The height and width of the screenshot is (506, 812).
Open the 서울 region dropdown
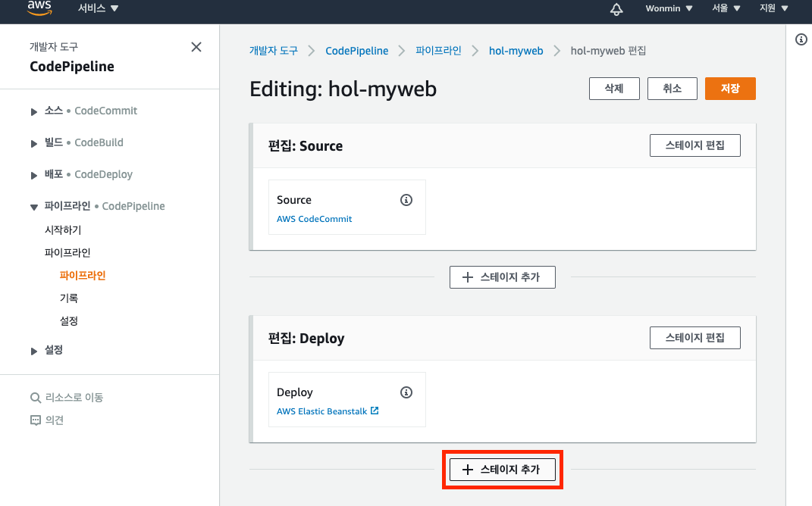(x=726, y=8)
